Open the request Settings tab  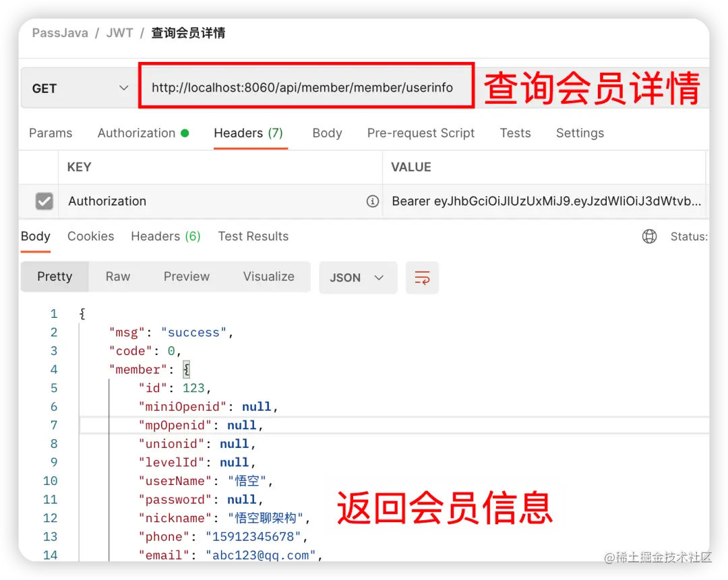[580, 133]
